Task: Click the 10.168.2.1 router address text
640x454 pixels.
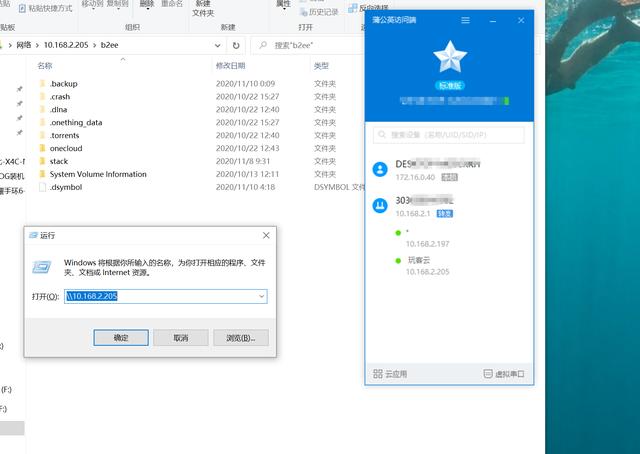Action: click(x=413, y=214)
